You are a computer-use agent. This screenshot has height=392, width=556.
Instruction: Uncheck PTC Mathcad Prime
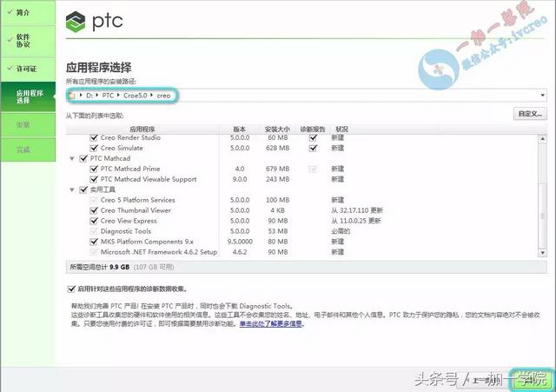pos(94,169)
